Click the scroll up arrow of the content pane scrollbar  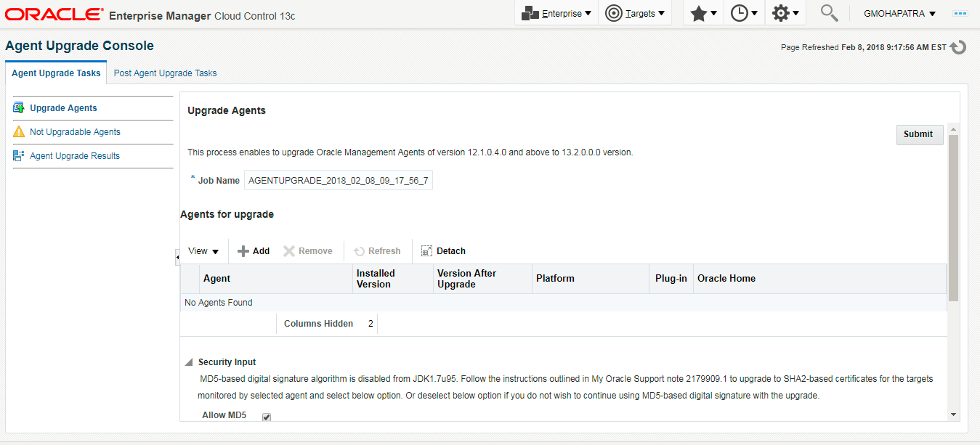coord(954,128)
